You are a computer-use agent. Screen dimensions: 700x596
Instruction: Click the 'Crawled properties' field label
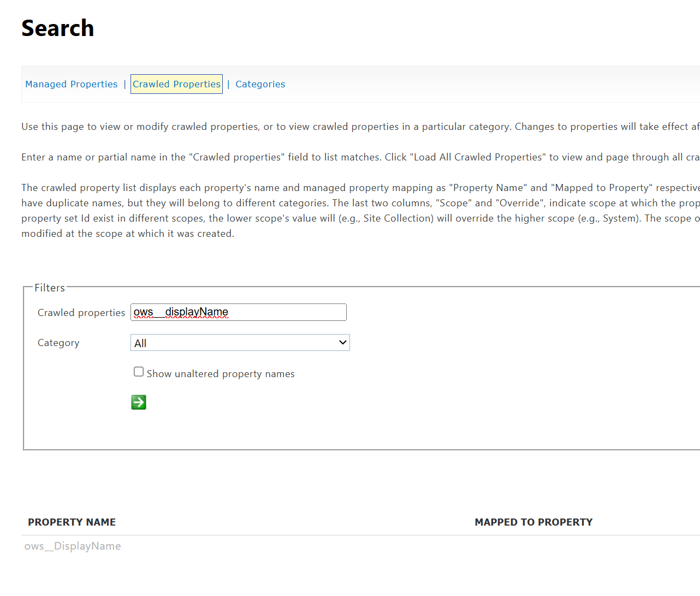coord(81,313)
